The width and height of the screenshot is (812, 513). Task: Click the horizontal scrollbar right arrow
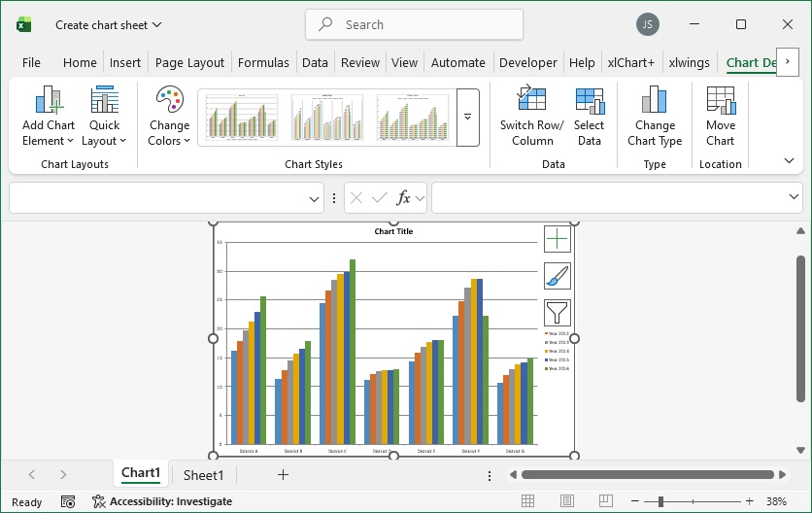coord(783,475)
